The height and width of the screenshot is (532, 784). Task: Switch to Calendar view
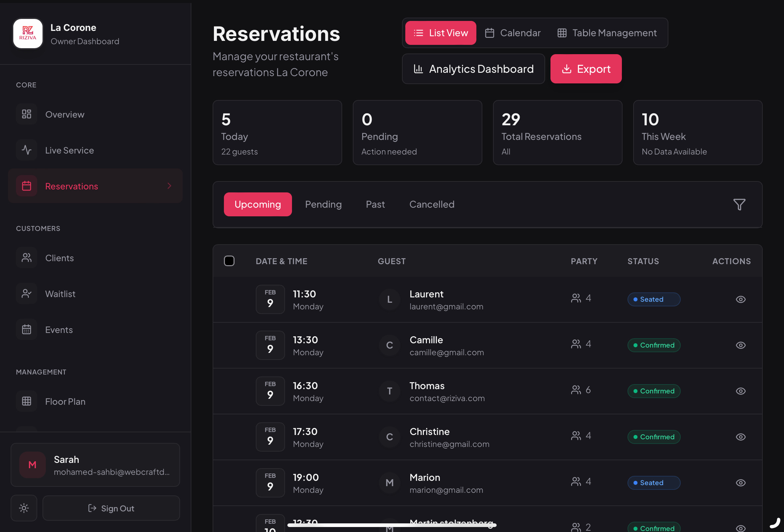click(513, 33)
